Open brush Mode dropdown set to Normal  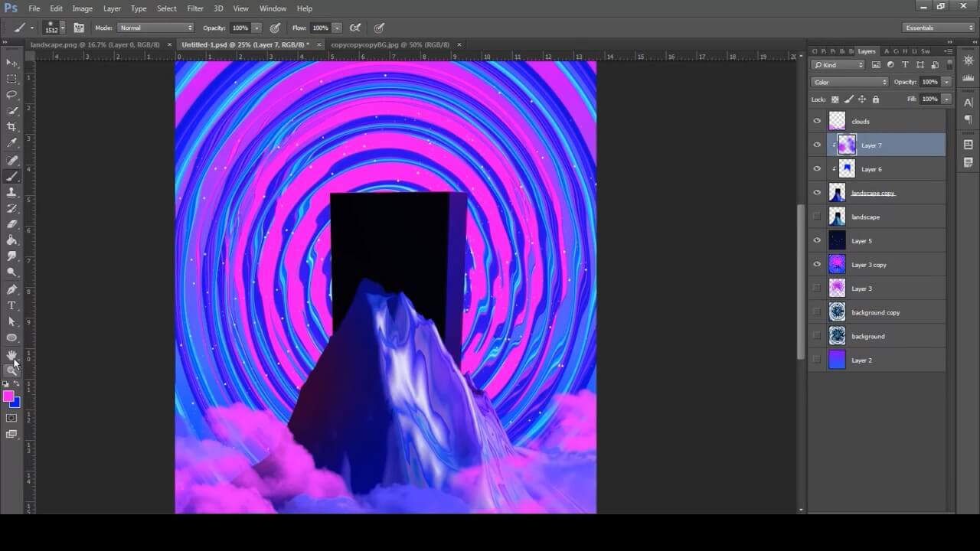click(x=156, y=28)
